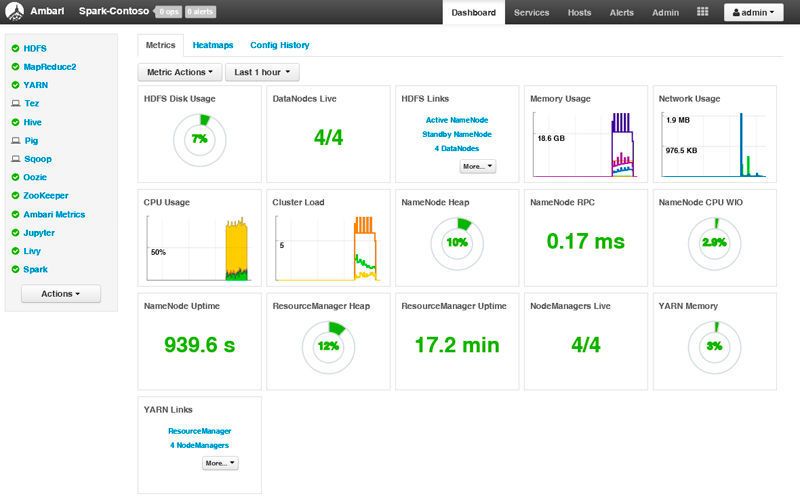Click the green status icon beside Hive
800x498 pixels.
click(15, 122)
